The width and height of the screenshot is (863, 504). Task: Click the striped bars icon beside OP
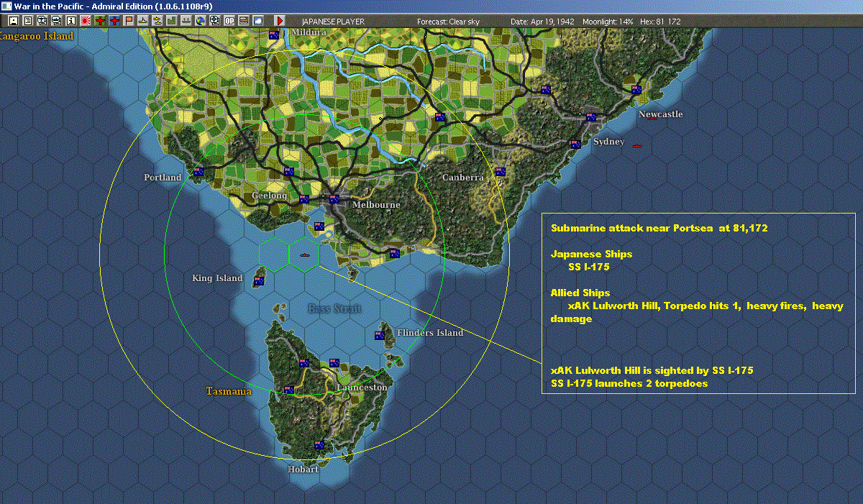click(243, 21)
